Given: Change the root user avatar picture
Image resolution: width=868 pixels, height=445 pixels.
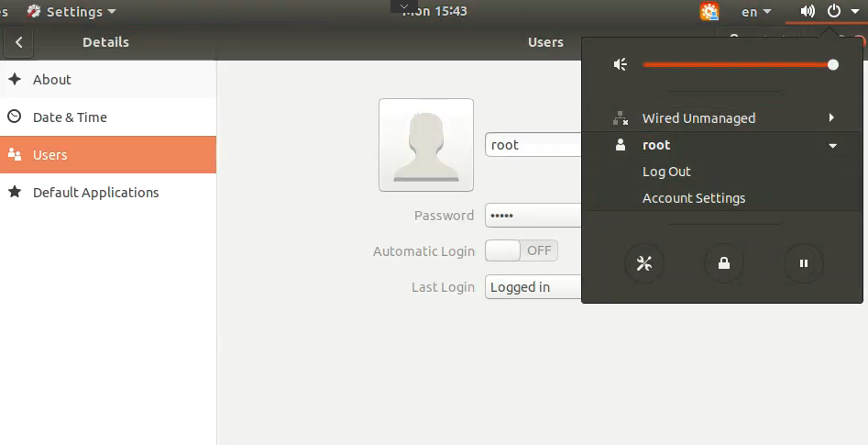Looking at the screenshot, I should 425,145.
